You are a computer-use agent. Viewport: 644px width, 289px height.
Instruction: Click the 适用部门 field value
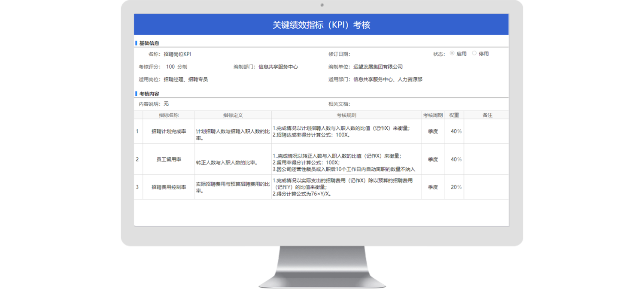click(387, 79)
